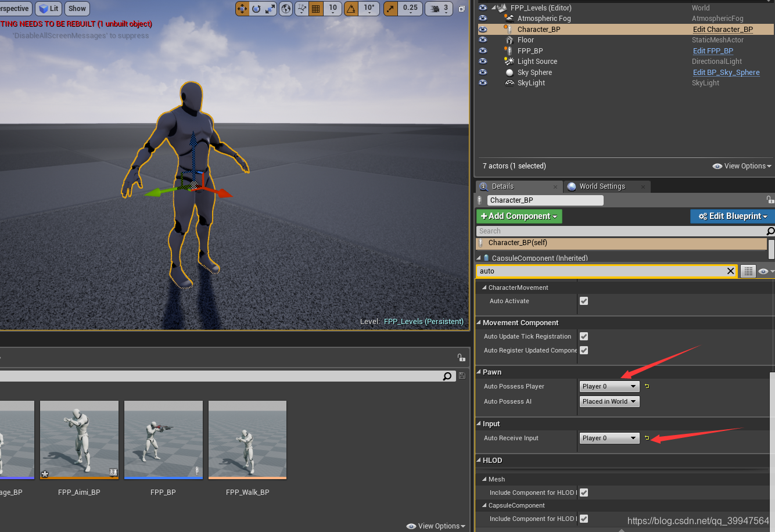Open property matrix grid icon

[748, 271]
